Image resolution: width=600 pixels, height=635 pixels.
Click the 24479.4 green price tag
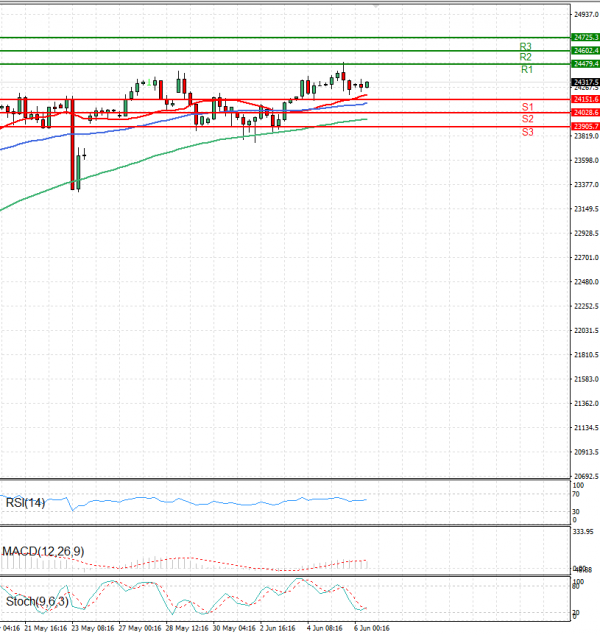(585, 64)
